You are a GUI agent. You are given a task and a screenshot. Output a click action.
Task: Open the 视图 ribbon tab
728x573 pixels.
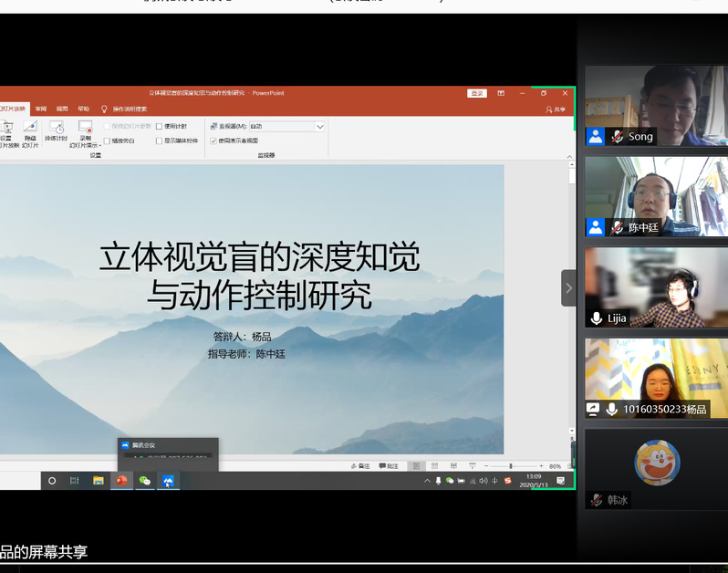(x=62, y=109)
